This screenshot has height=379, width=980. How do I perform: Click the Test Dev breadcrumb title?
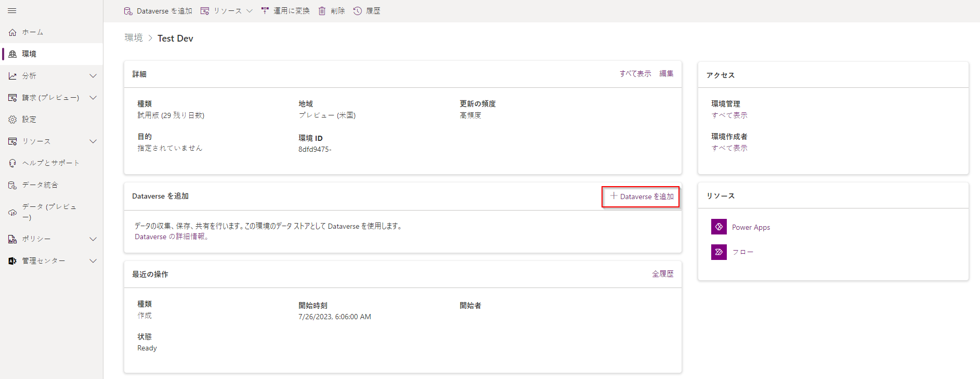pos(175,38)
